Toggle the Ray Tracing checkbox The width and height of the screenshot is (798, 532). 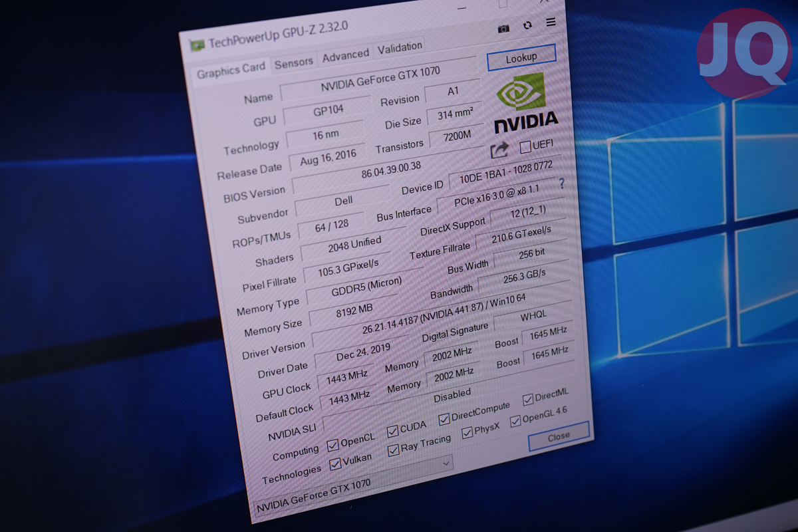click(394, 450)
